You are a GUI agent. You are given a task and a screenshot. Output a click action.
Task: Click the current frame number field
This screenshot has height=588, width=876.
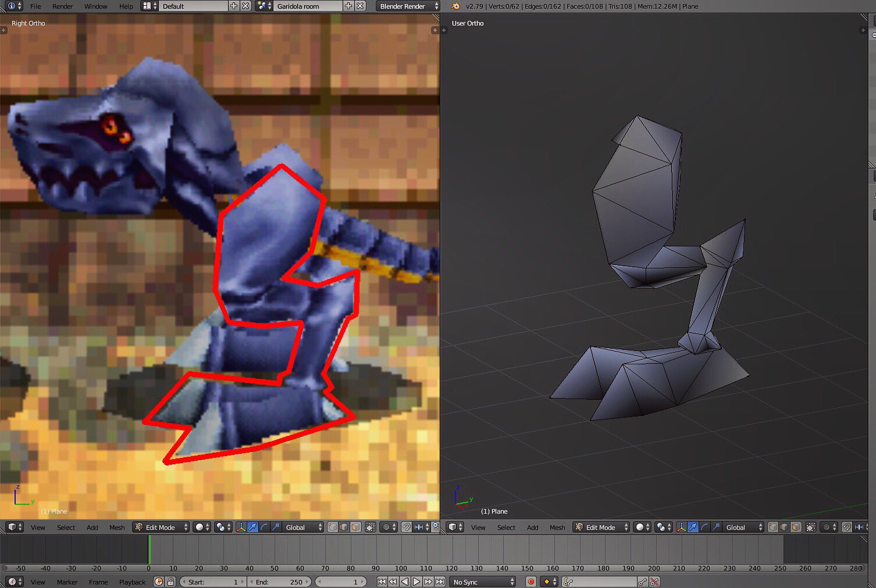tap(341, 582)
